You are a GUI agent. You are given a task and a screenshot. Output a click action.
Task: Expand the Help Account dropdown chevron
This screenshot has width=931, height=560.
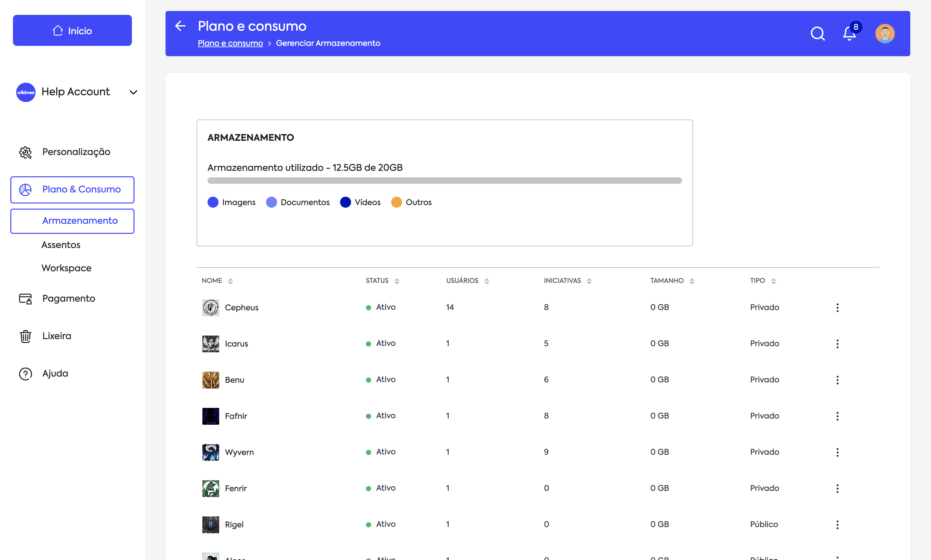click(133, 92)
